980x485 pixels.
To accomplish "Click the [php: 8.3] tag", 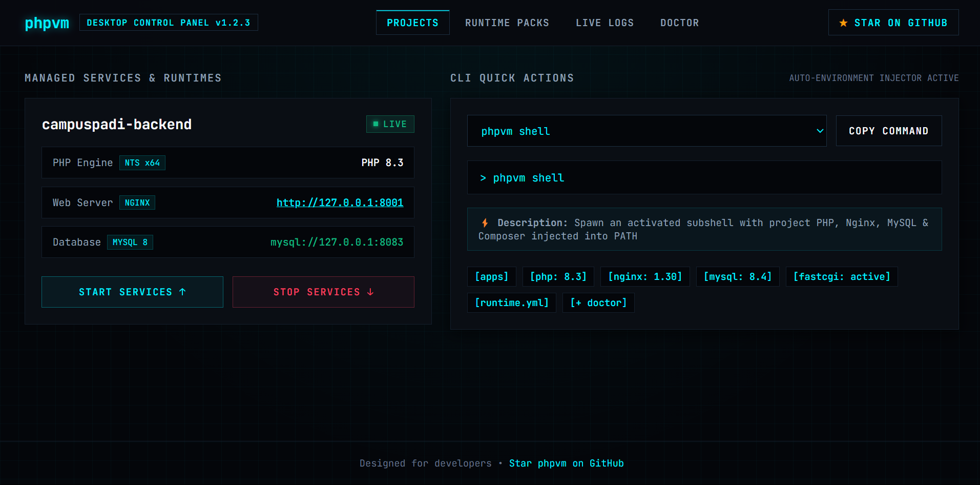I will coord(558,277).
